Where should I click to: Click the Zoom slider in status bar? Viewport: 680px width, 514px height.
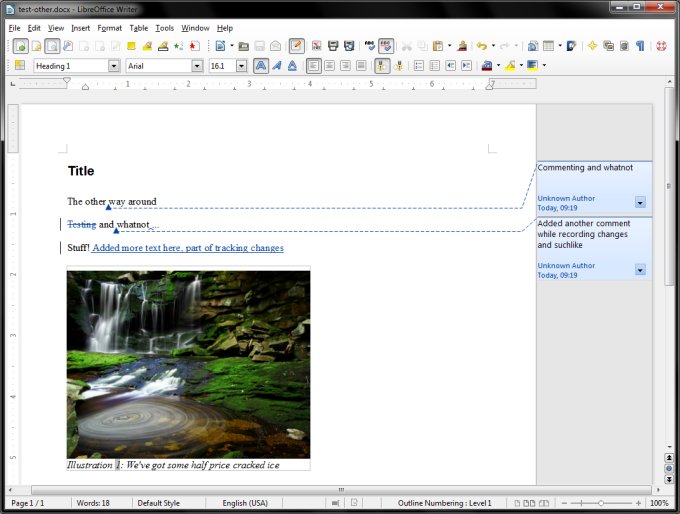point(601,503)
